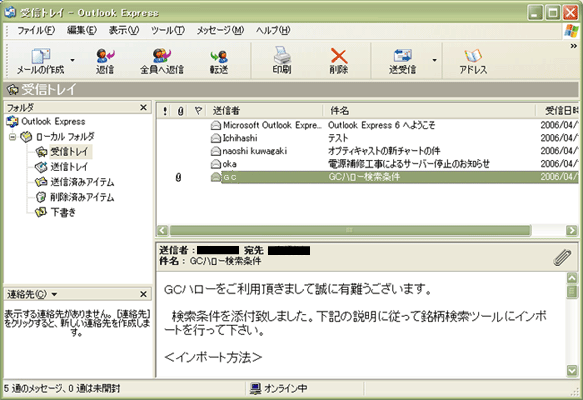The height and width of the screenshot is (400, 583).
Task: Select the ローカル フォルダ folder
Action: point(65,137)
